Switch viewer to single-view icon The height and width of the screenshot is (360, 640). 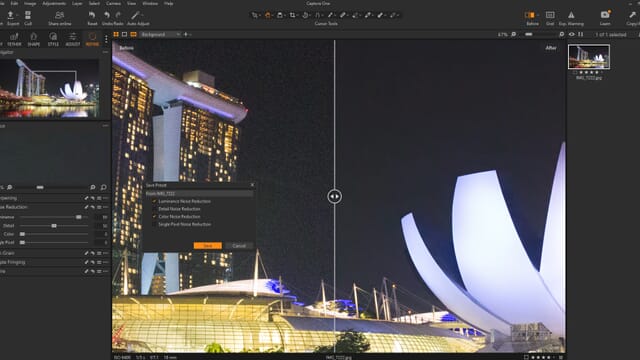point(124,35)
